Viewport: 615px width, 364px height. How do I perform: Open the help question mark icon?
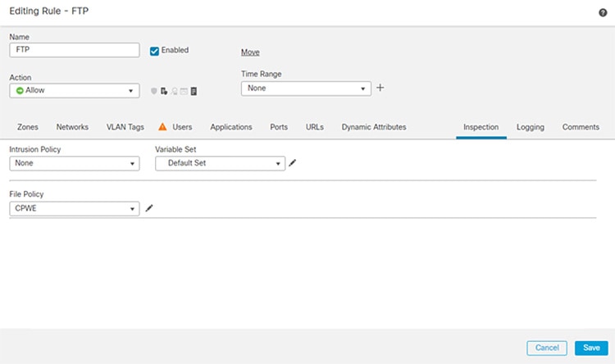603,13
